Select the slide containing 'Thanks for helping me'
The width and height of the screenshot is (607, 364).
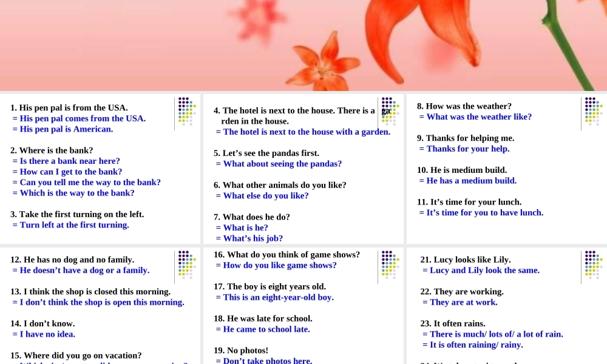click(507, 169)
